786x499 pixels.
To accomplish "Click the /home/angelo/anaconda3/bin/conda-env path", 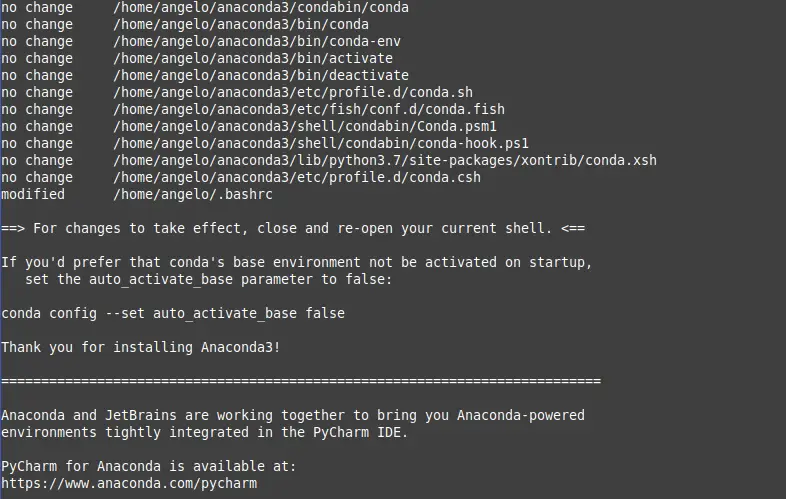I will (x=257, y=42).
